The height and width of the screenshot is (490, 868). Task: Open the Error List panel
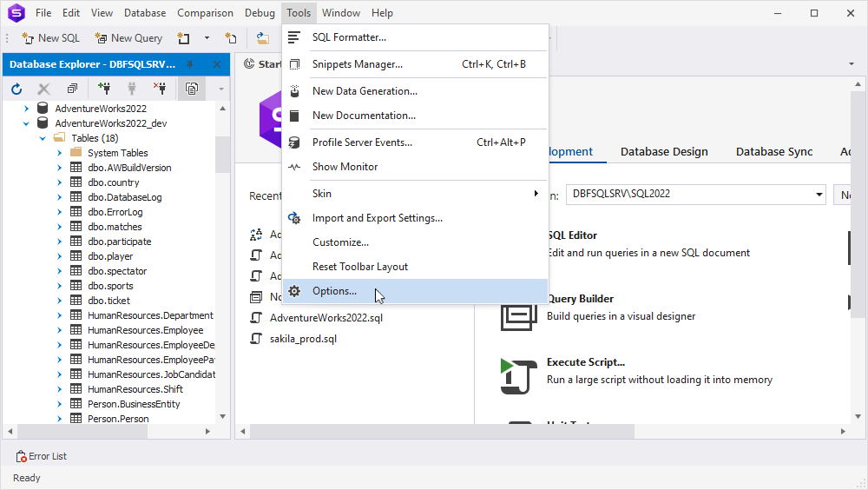coord(41,456)
